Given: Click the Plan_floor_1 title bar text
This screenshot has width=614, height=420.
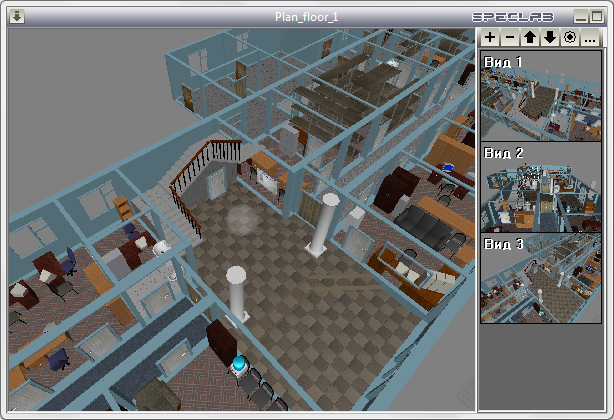Looking at the screenshot, I should pyautogui.click(x=306, y=17).
